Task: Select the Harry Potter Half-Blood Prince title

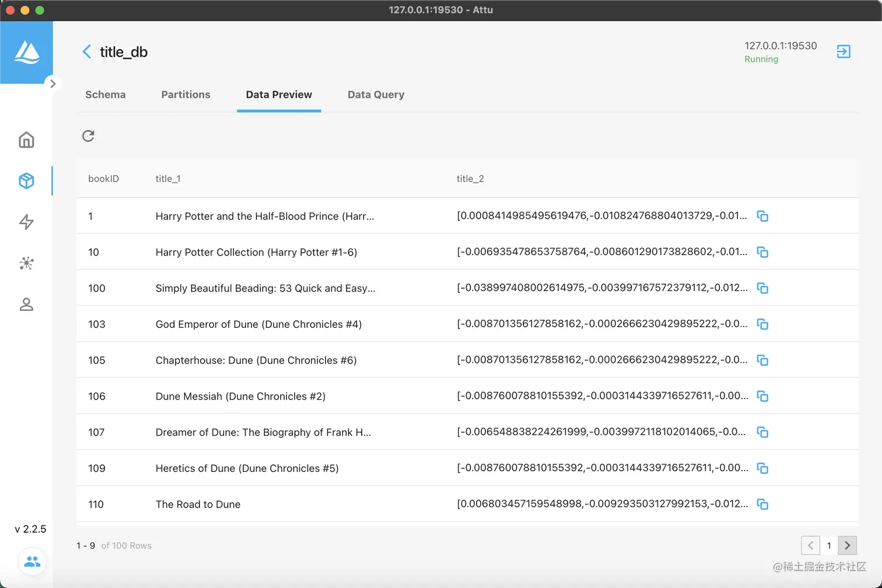Action: pyautogui.click(x=265, y=216)
